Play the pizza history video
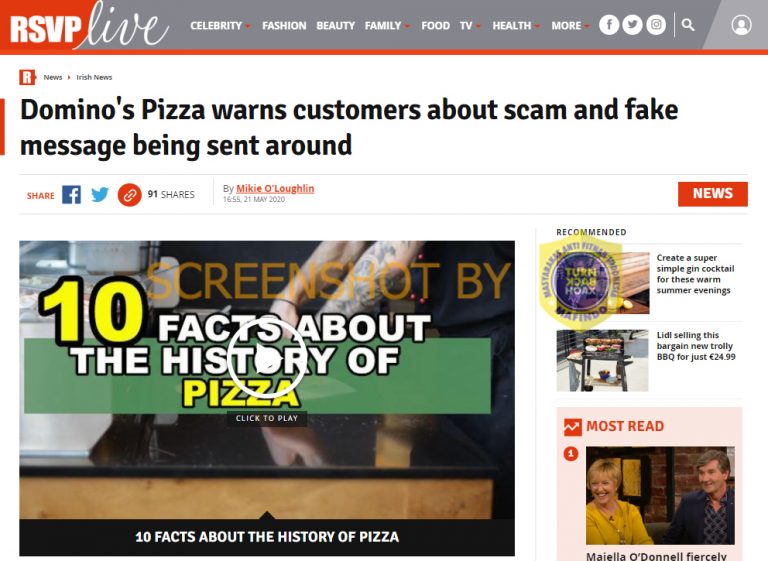768x561 pixels. (x=266, y=360)
